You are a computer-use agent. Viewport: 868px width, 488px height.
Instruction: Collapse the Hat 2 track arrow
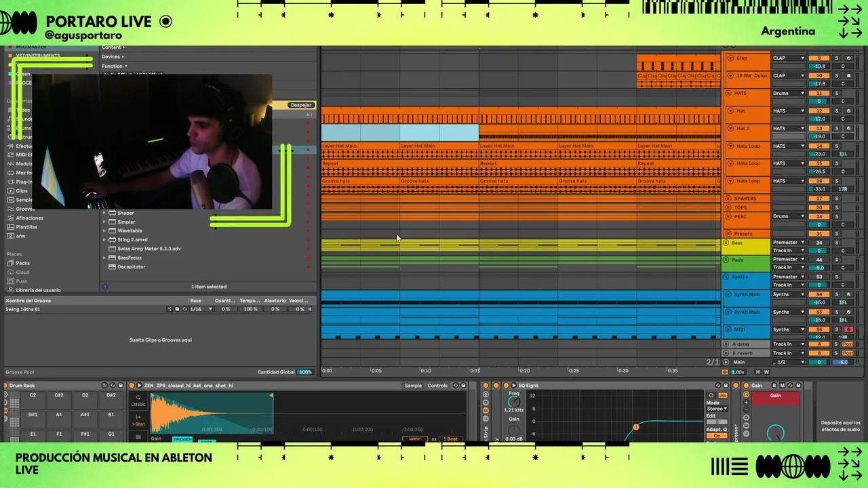(x=730, y=129)
